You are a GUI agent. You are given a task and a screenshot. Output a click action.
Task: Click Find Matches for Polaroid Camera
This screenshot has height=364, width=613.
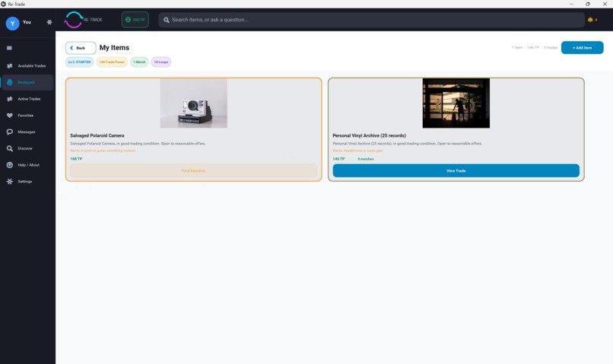193,171
